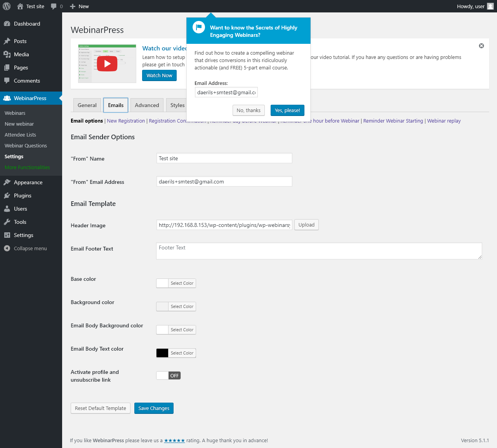Click the Email options anchor text
This screenshot has width=497, height=448.
click(87, 121)
